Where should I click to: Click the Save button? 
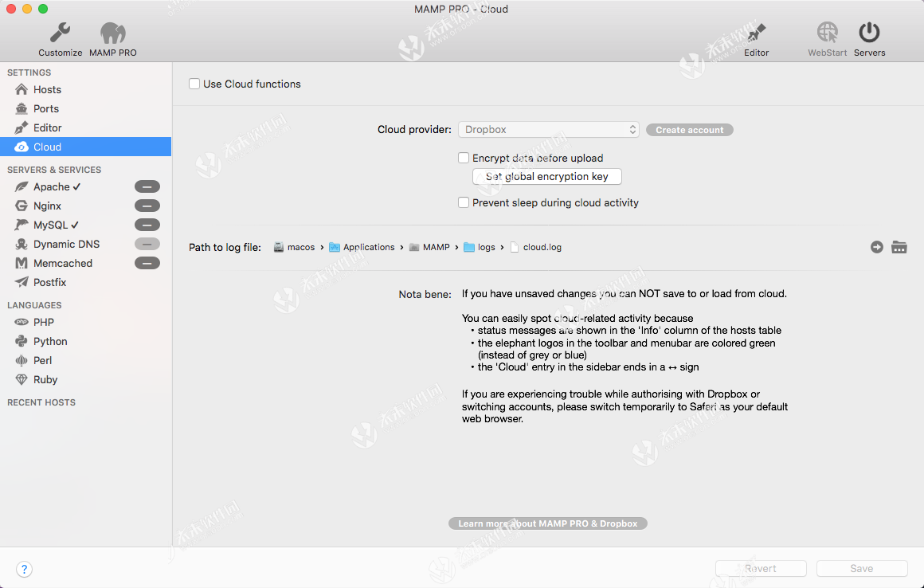tap(862, 569)
